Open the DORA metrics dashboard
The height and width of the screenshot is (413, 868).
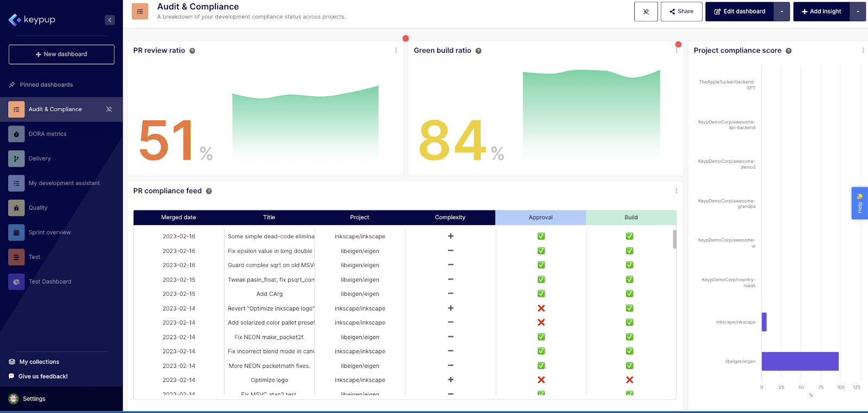pos(47,134)
